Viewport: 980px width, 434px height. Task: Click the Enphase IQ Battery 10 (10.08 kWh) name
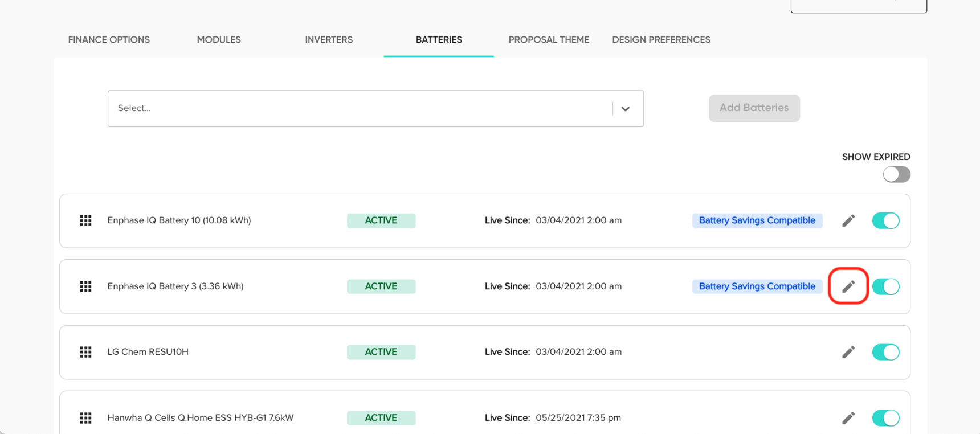pyautogui.click(x=179, y=220)
